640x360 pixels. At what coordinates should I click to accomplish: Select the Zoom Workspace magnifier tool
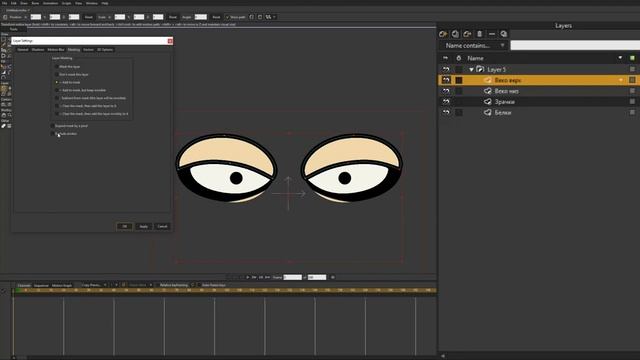9,115
